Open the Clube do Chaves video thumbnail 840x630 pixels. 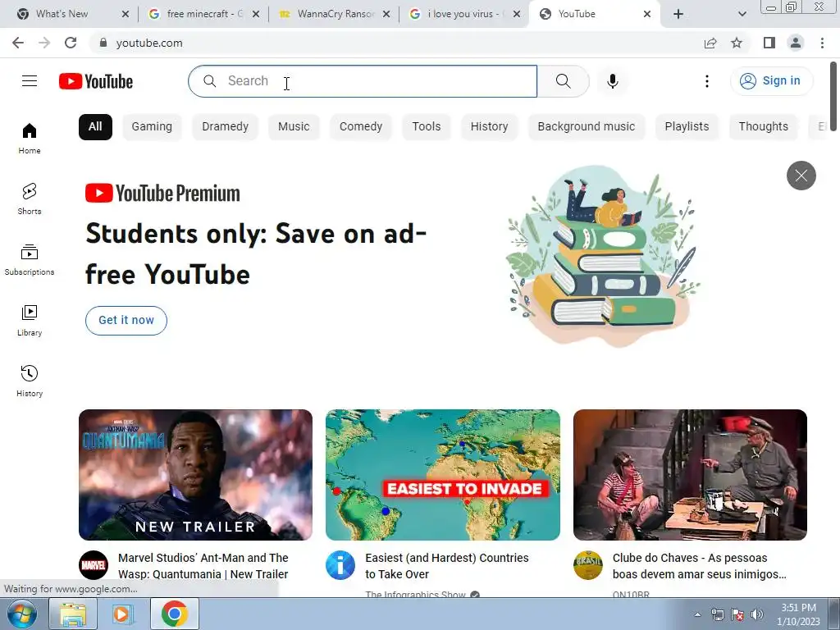tap(690, 475)
